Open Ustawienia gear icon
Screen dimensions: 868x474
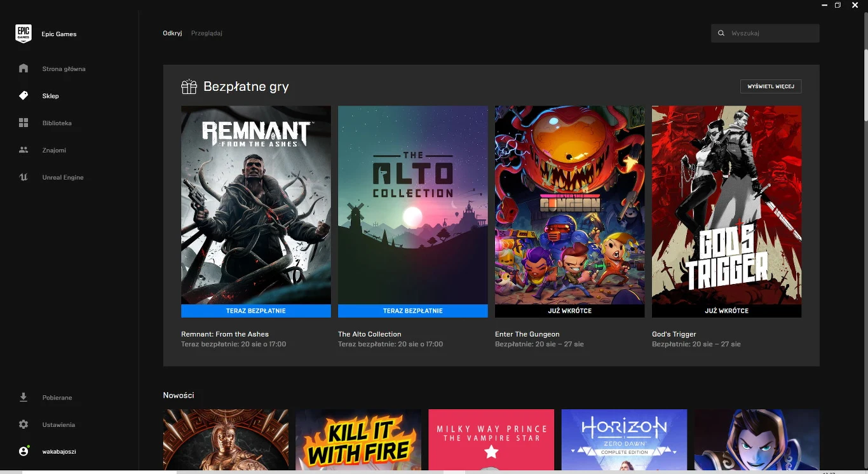(24, 424)
